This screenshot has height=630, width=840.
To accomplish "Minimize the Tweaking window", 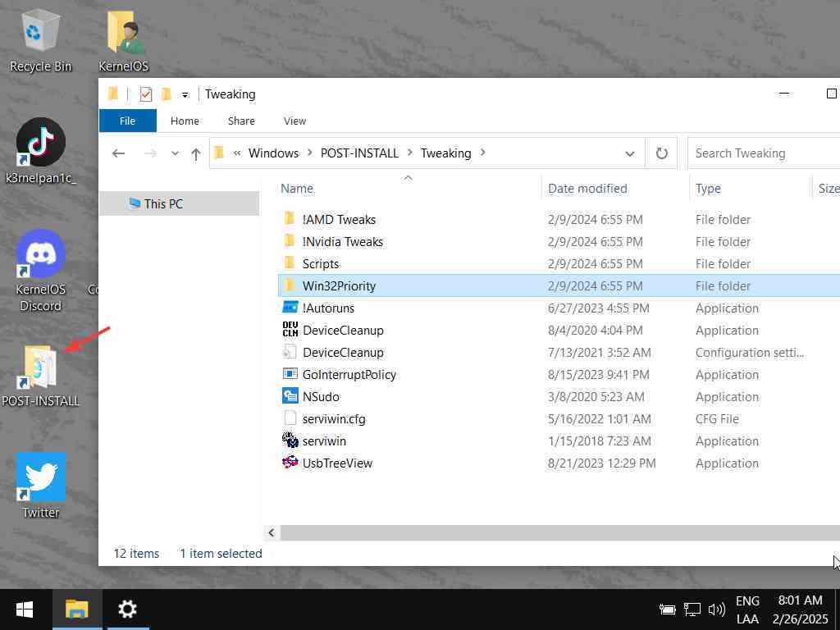I will click(x=783, y=94).
